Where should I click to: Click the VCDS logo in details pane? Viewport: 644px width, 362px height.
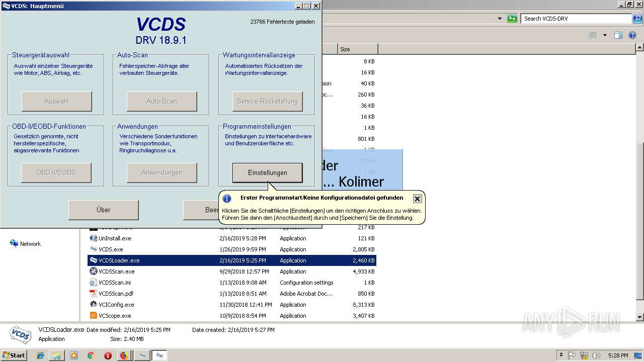pos(20,334)
